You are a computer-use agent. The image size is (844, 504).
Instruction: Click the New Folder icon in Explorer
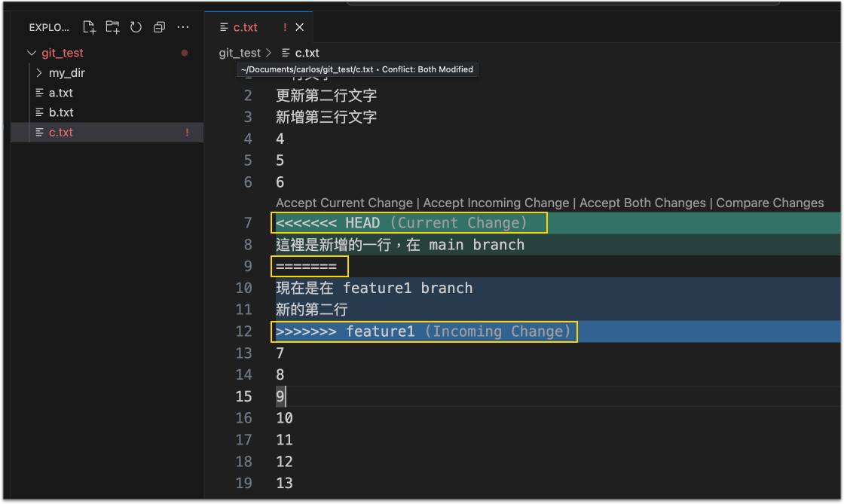pyautogui.click(x=112, y=27)
